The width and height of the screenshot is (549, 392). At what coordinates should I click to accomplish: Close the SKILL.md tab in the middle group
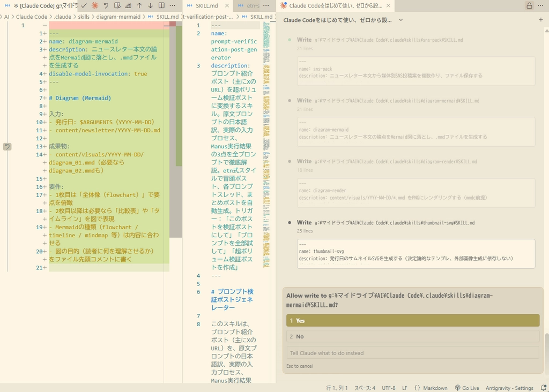[x=227, y=5]
